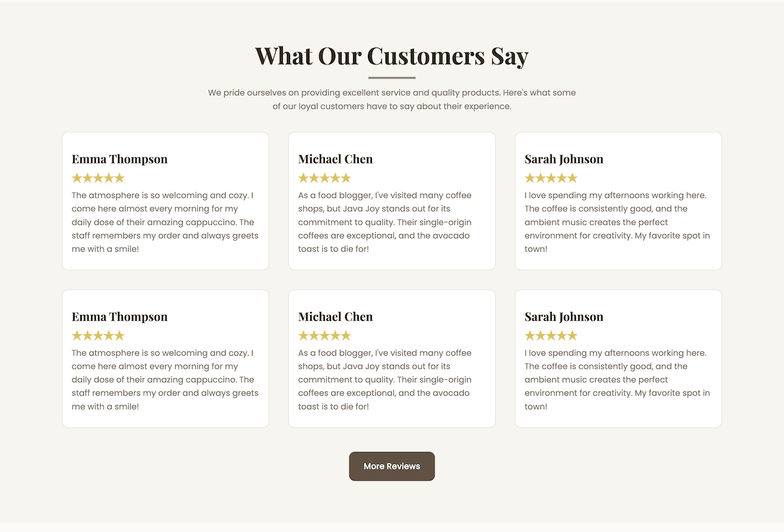Select the bottom-row Emma Thompson name heading
The image size is (784, 532).
[x=120, y=316]
